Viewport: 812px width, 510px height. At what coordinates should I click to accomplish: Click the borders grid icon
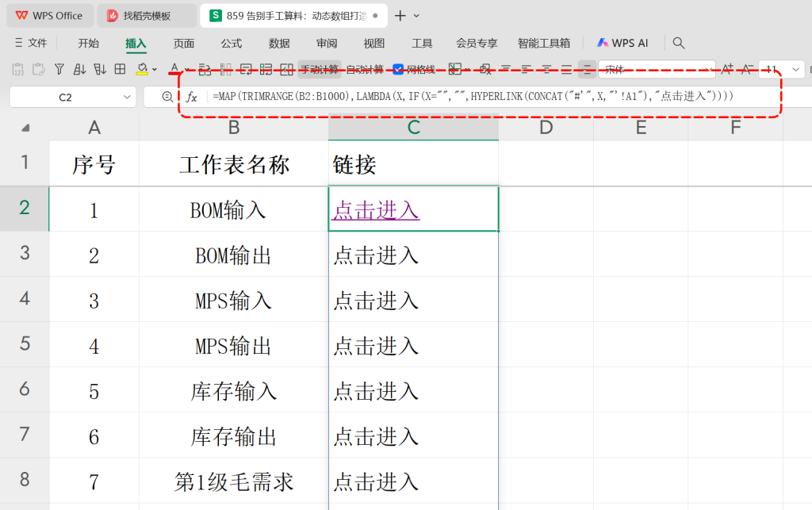coord(121,69)
